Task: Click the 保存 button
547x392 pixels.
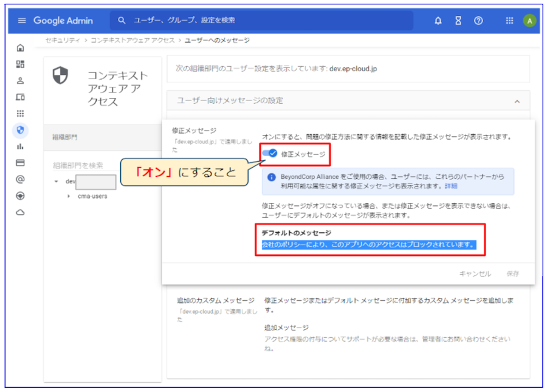Action: point(512,273)
